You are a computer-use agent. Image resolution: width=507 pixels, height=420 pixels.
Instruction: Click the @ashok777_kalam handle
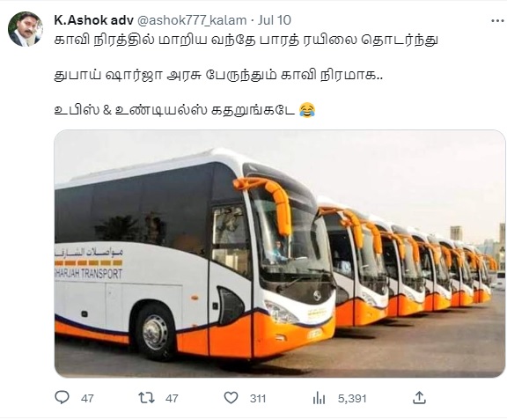point(192,20)
